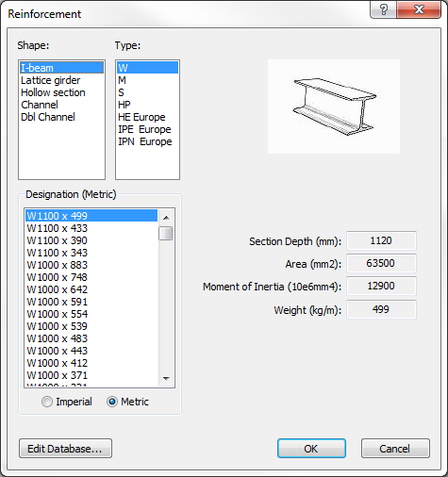
Task: Select the Metric radio button
Action: tap(127, 402)
